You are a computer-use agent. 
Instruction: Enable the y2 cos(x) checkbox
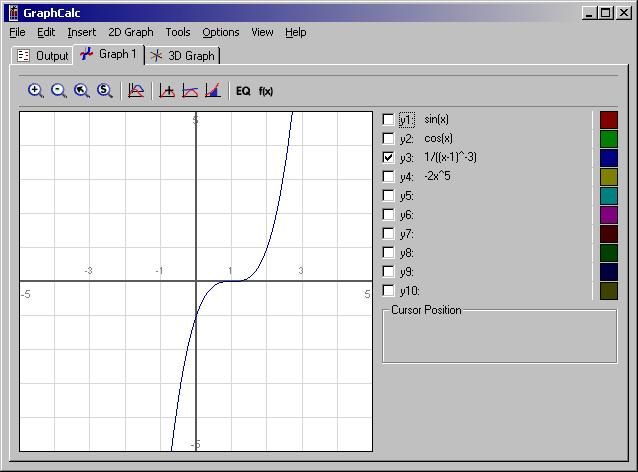(389, 139)
